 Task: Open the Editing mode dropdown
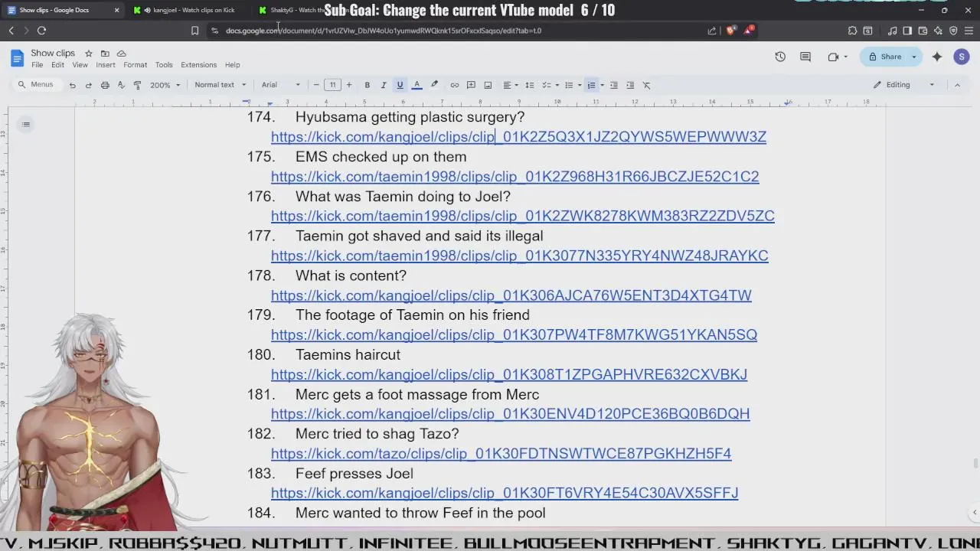pyautogui.click(x=904, y=85)
